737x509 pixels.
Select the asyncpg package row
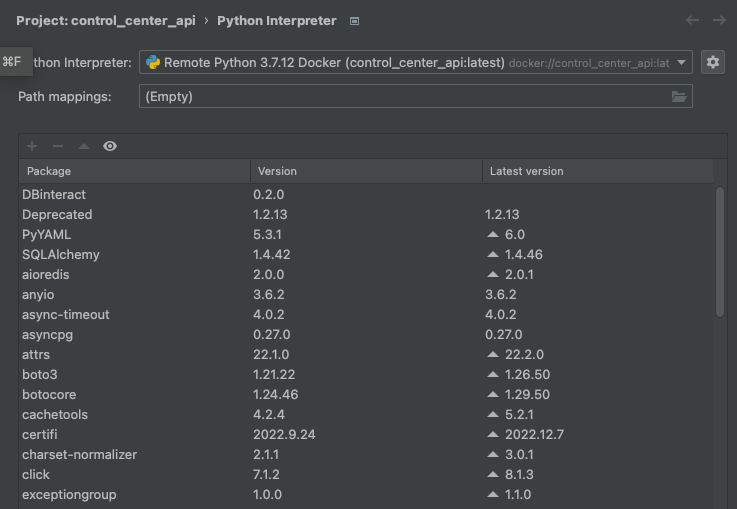tap(366, 335)
